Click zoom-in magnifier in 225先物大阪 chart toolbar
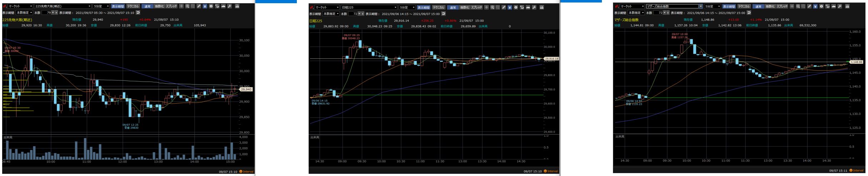 pyautogui.click(x=187, y=6)
